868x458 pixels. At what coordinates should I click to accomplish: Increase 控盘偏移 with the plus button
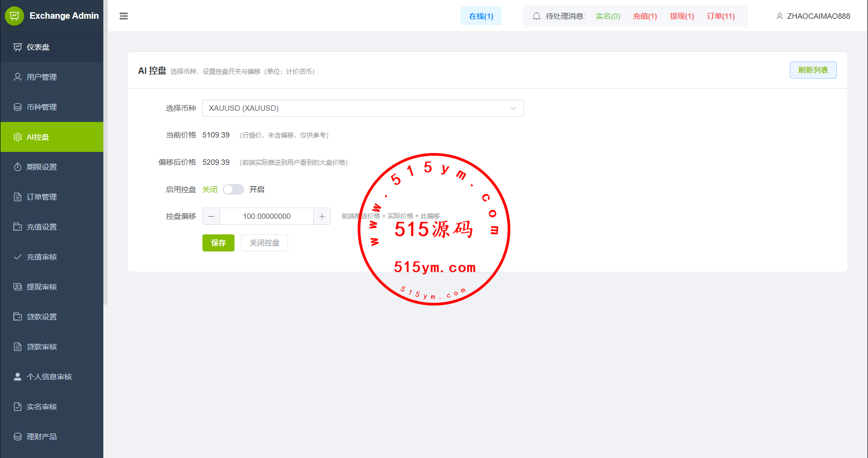click(x=322, y=216)
